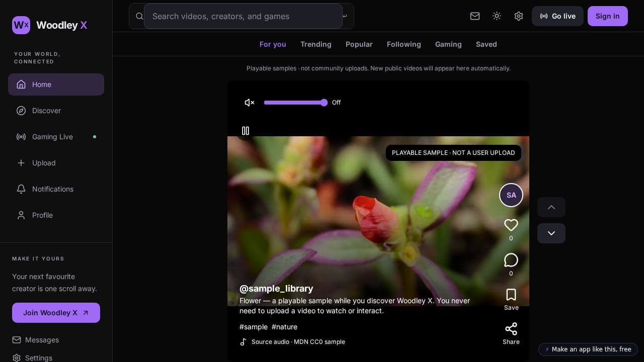Open Discover in sidebar
This screenshot has height=362, width=644.
56,111
